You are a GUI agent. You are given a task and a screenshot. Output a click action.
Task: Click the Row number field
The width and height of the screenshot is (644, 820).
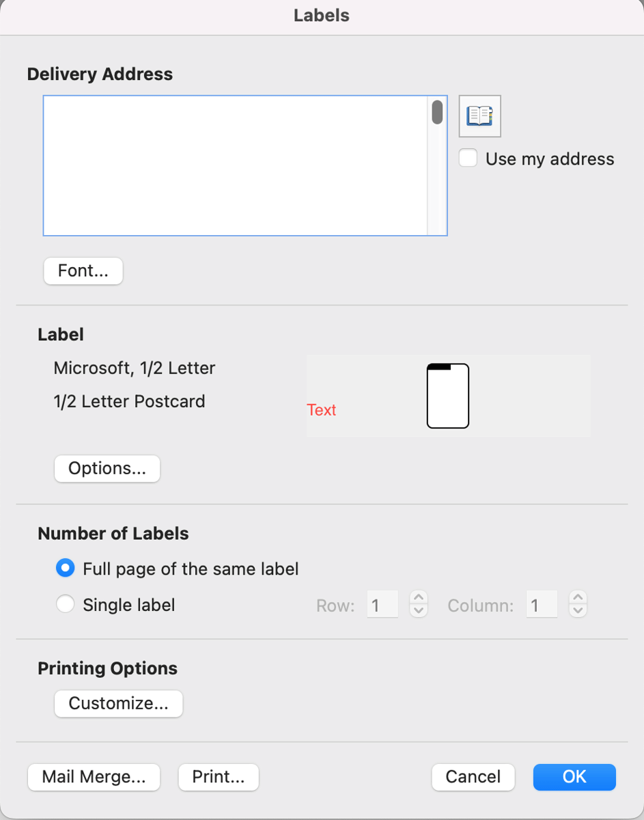click(382, 605)
